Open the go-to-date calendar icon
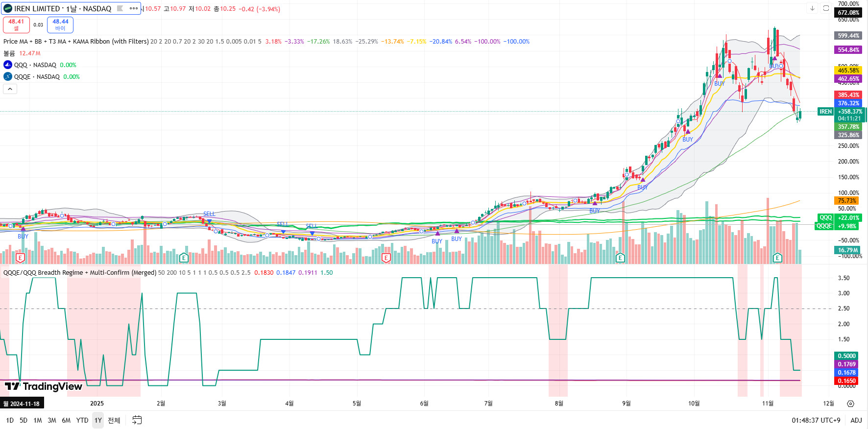 [x=137, y=420]
